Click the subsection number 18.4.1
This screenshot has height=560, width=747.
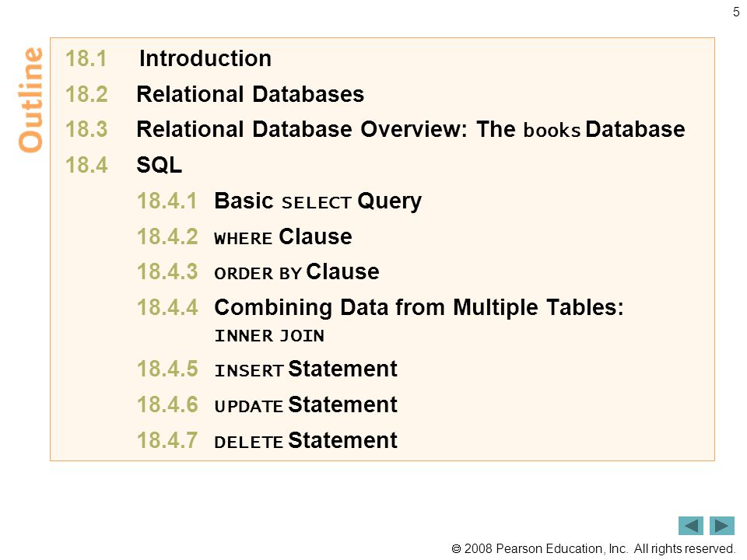[x=167, y=201]
